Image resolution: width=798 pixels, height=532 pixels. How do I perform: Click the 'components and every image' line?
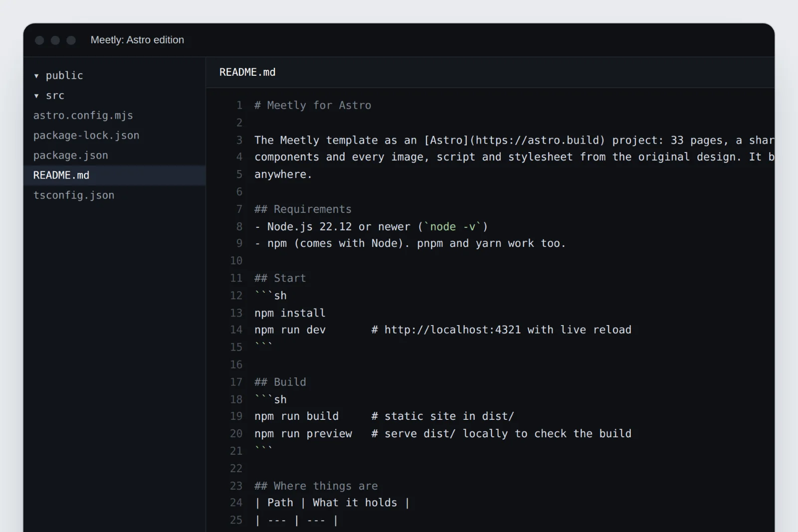(x=514, y=157)
